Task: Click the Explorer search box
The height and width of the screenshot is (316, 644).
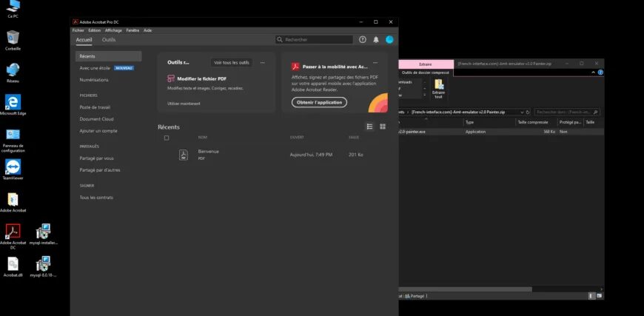Action: point(567,112)
